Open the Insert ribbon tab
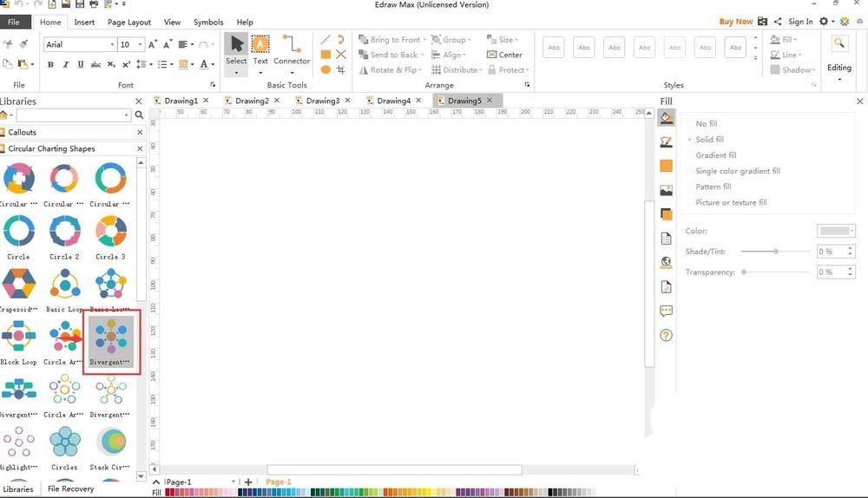Screen dimensions: 868x498 click(84, 22)
